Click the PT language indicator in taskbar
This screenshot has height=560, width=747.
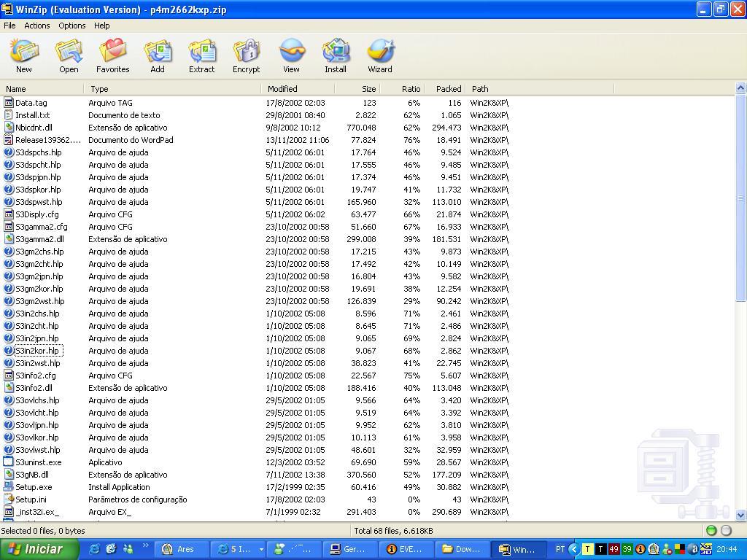560,549
